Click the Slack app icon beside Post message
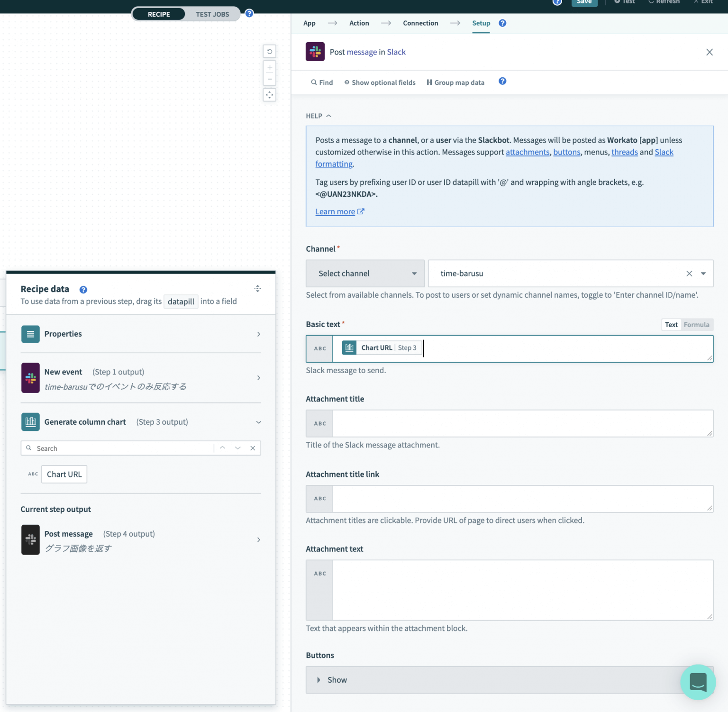Viewport: 728px width, 712px height. click(315, 52)
